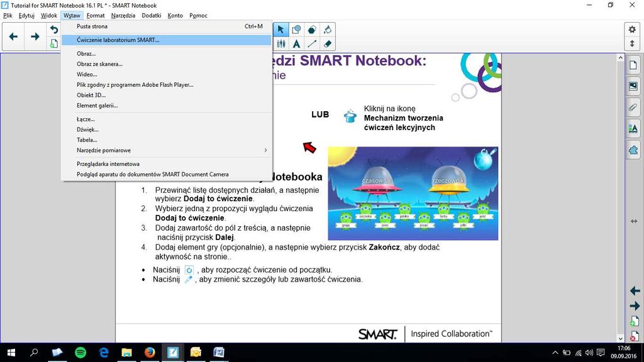Choose the Eraser tool
The image size is (644, 362).
[x=327, y=43]
